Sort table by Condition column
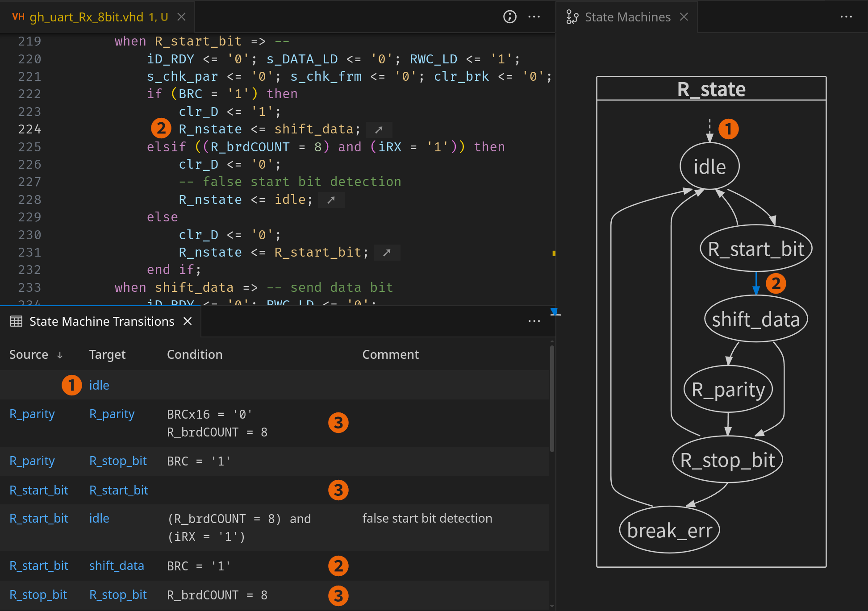The height and width of the screenshot is (611, 868). (195, 355)
